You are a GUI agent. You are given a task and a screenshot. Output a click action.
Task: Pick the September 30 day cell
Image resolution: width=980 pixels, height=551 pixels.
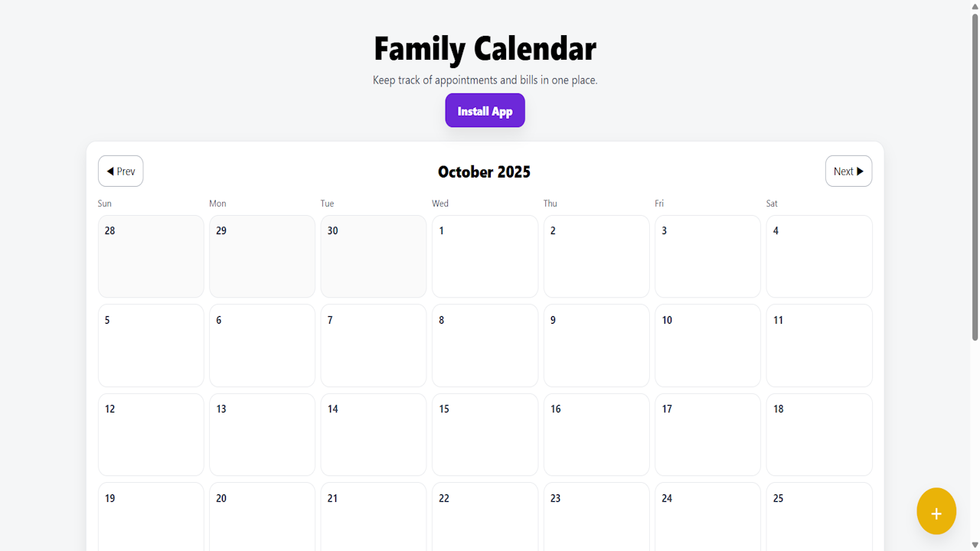coord(374,256)
